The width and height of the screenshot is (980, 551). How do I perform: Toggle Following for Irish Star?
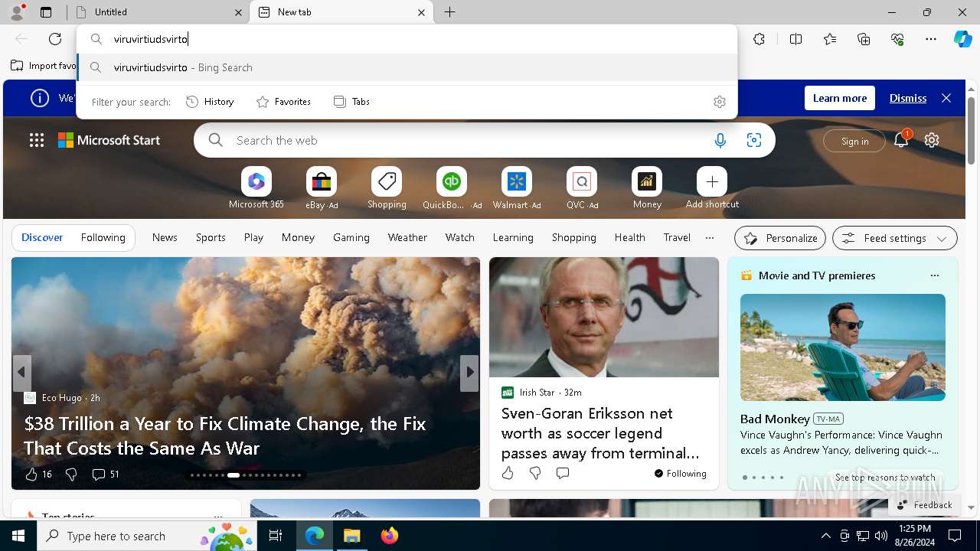(x=681, y=474)
